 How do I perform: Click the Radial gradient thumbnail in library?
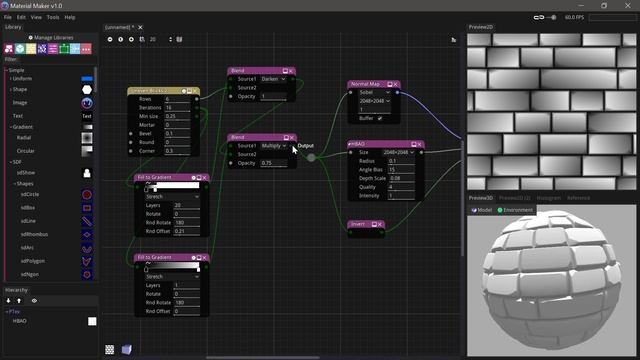[87, 138]
